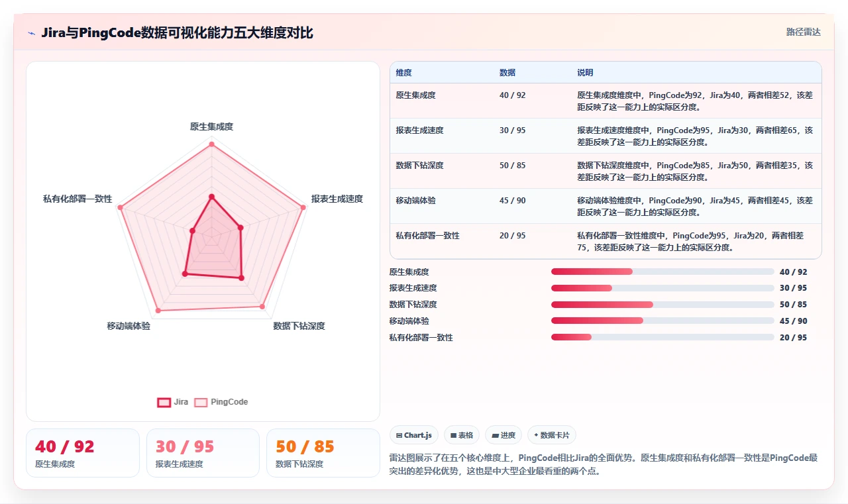Click the 数据下钻深度 progress bar

click(x=662, y=305)
